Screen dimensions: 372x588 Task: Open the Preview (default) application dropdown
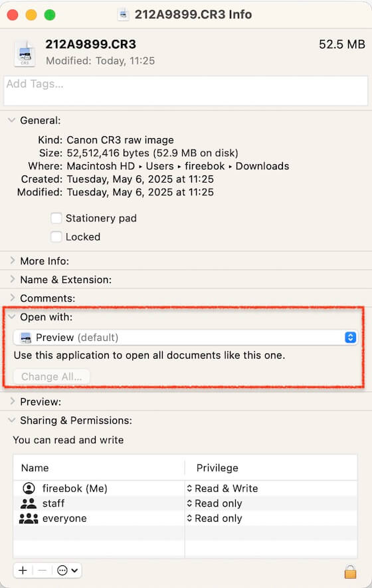click(185, 338)
